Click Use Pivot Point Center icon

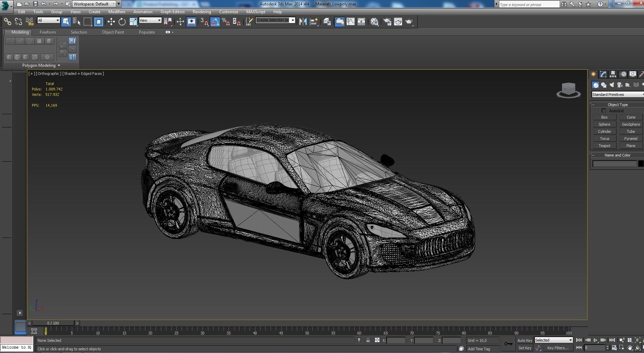click(x=168, y=22)
